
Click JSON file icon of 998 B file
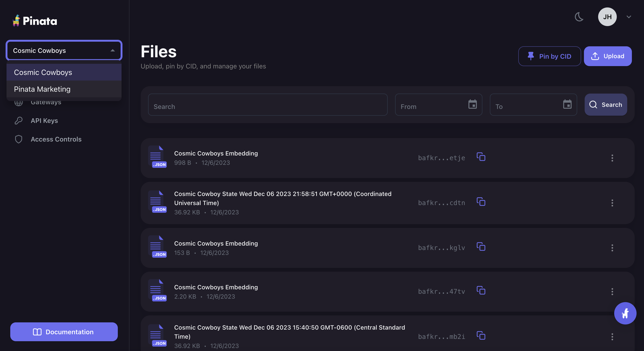tap(157, 157)
